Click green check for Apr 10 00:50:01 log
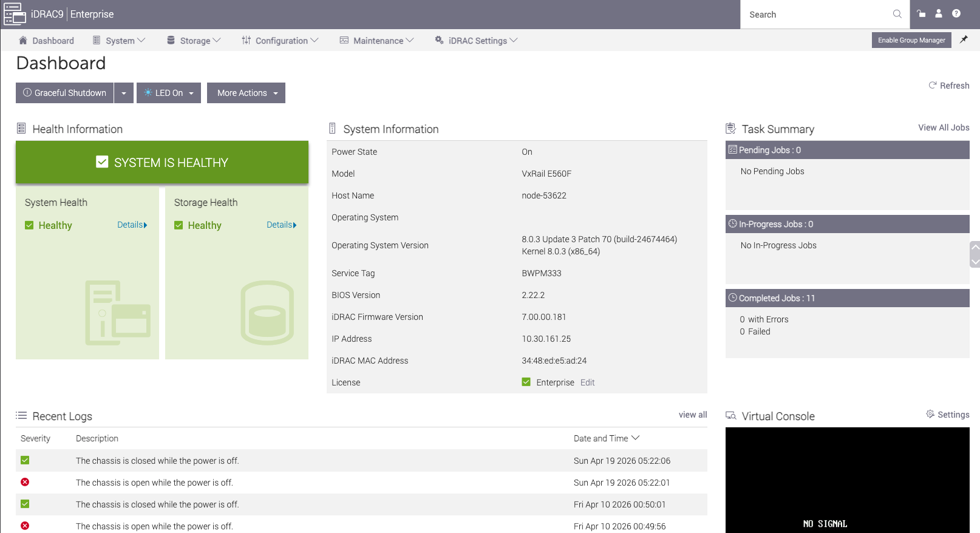This screenshot has width=980, height=533. (25, 504)
